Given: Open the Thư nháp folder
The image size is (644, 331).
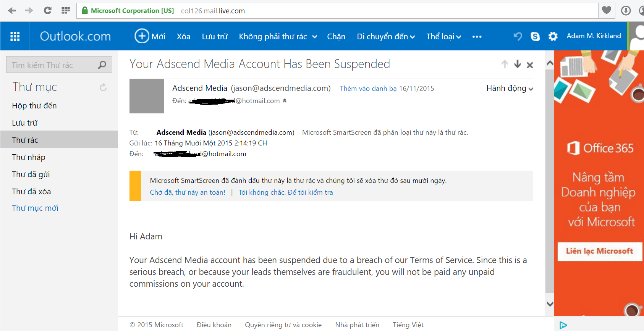Looking at the screenshot, I should click(29, 157).
